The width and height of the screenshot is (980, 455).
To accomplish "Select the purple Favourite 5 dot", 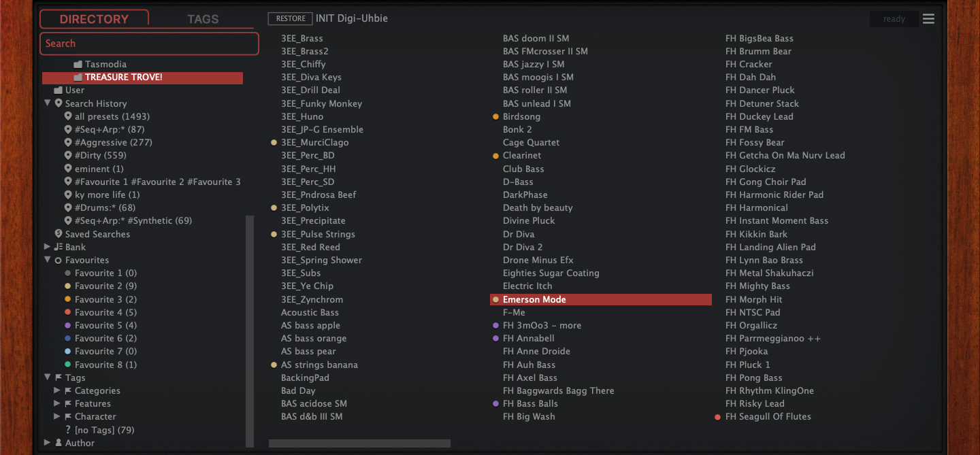I will coord(68,326).
